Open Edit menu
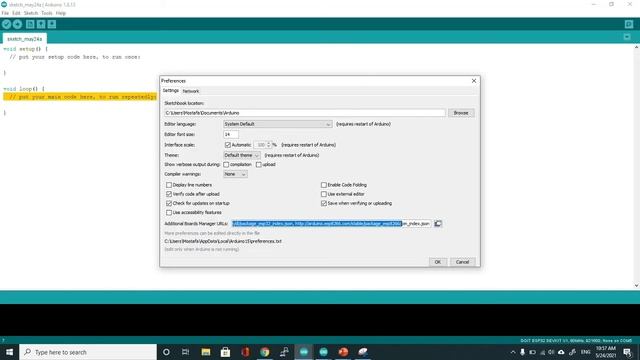 coord(16,13)
